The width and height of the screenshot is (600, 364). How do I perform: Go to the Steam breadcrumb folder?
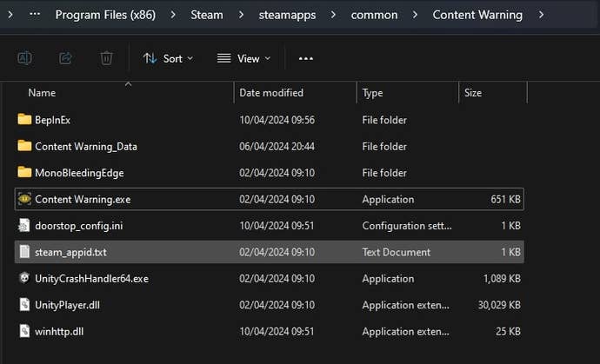tap(207, 15)
